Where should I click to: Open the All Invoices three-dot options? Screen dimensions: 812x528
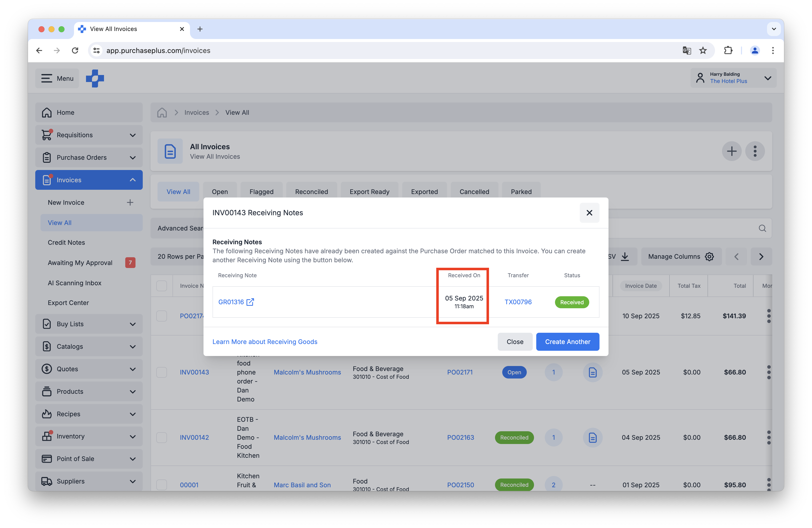click(x=755, y=151)
